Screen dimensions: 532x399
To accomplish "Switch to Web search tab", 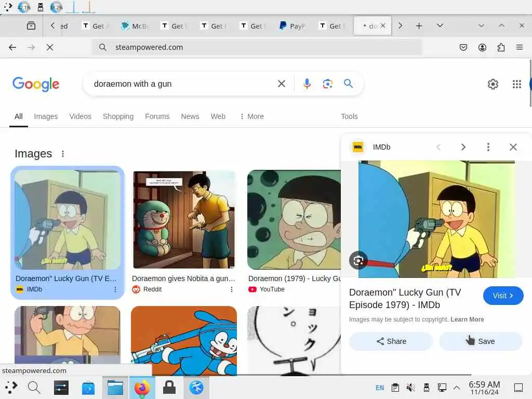I will (218, 116).
